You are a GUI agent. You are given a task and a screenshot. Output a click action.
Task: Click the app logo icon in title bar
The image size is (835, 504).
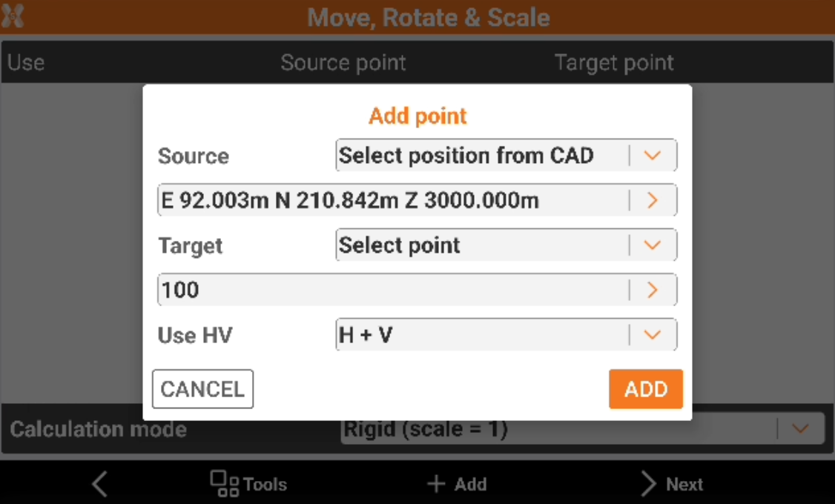pos(13,16)
